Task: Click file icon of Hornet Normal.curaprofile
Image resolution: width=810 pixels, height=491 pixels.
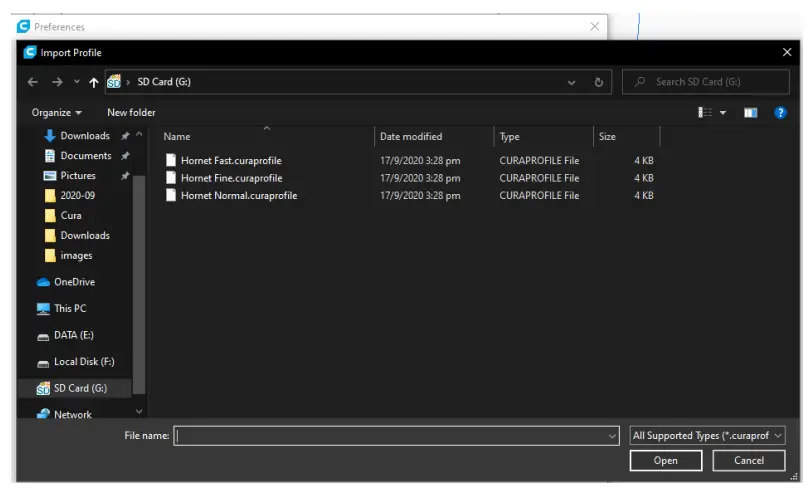Action: [170, 195]
